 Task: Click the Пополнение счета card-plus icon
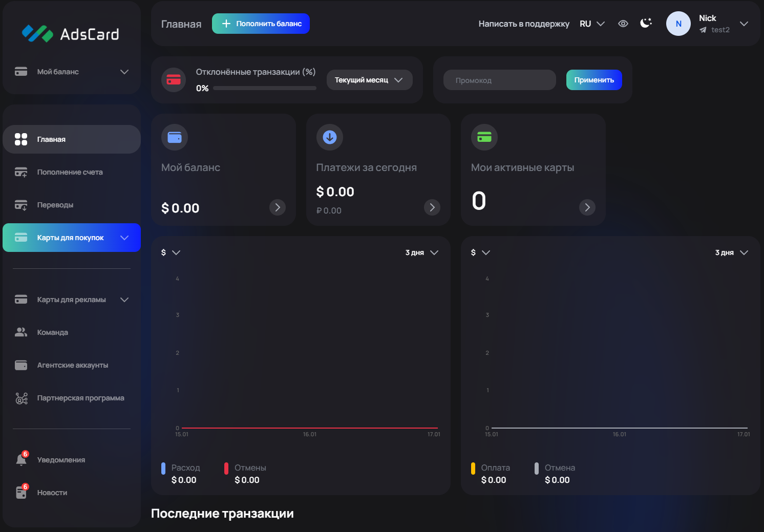[x=21, y=172]
